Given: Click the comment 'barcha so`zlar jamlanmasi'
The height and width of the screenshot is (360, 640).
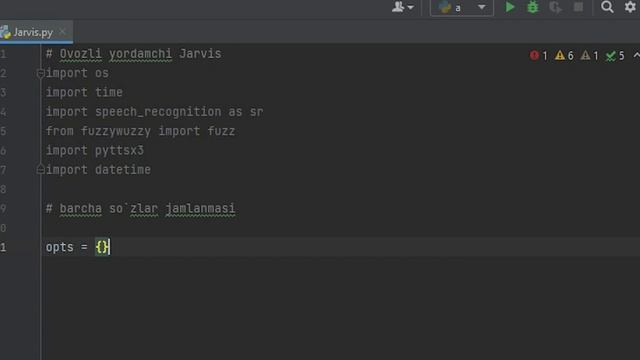Looking at the screenshot, I should (147, 209).
